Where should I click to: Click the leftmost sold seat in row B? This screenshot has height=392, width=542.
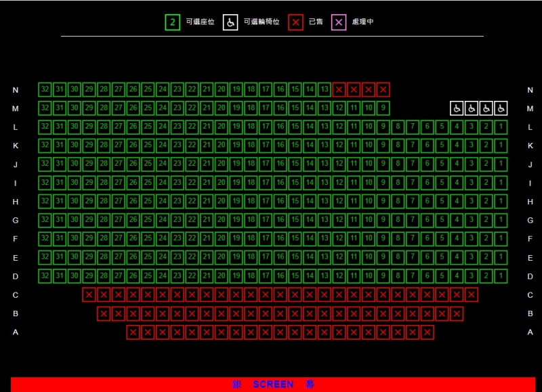(x=104, y=313)
